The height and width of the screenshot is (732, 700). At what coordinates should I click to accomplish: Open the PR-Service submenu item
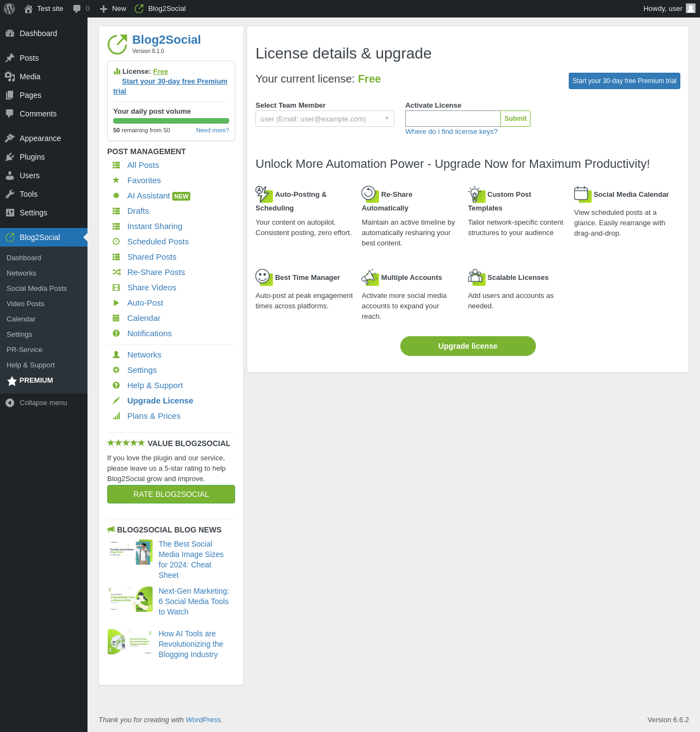coord(25,350)
